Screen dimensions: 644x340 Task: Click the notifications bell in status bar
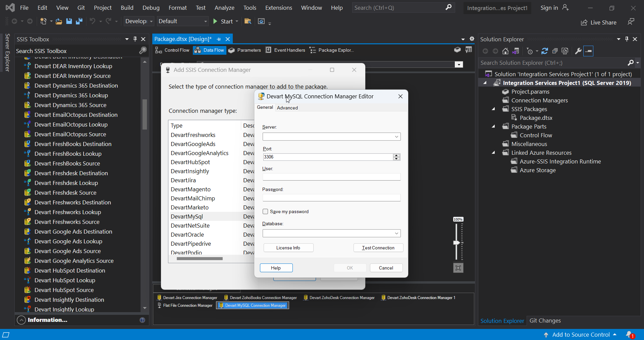click(630, 335)
